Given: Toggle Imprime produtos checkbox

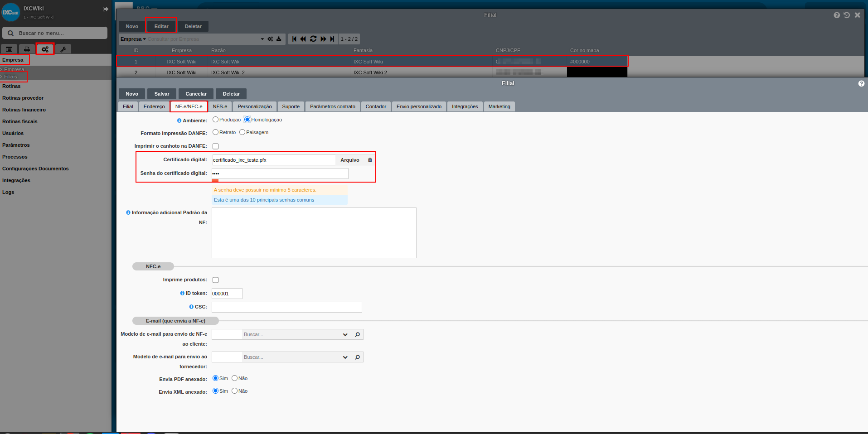Looking at the screenshot, I should click(x=215, y=280).
